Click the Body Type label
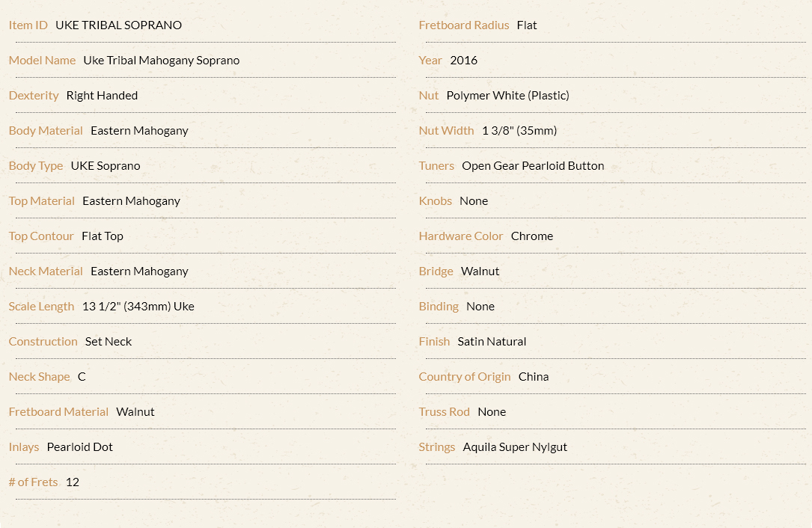Viewport: 812px width, 528px height. click(x=36, y=166)
